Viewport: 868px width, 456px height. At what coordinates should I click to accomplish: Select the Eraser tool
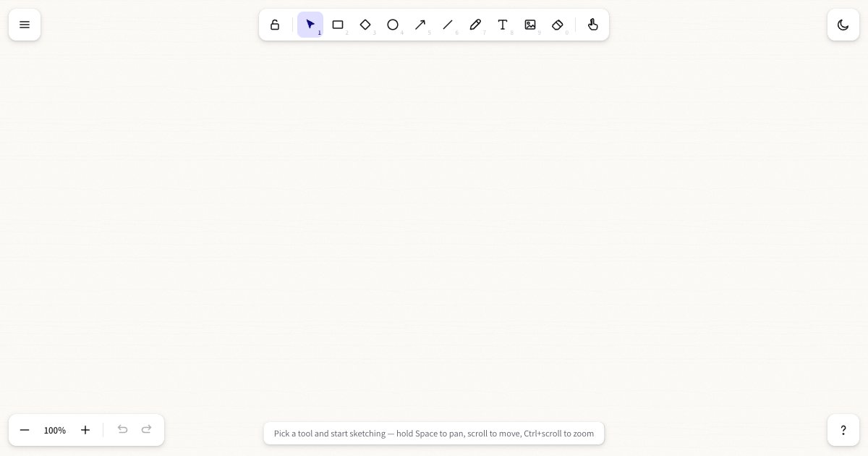tap(558, 25)
